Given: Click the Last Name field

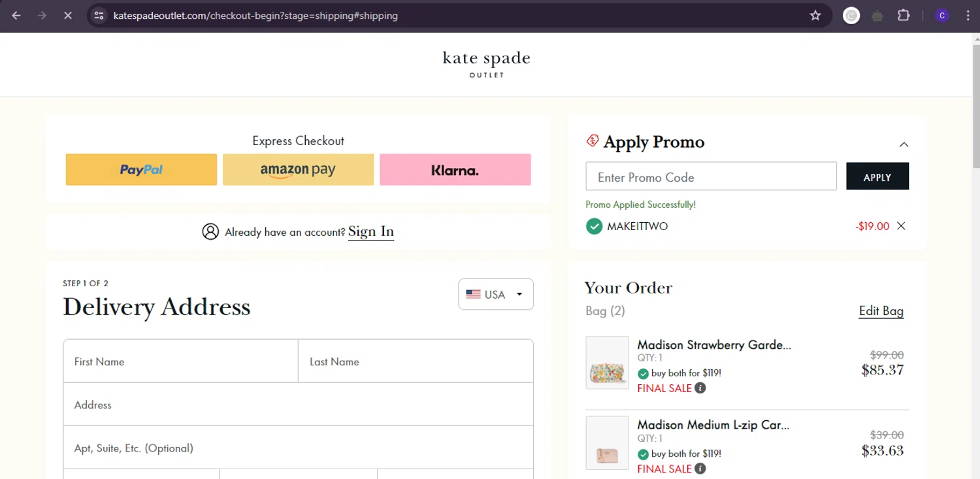Looking at the screenshot, I should click(416, 361).
